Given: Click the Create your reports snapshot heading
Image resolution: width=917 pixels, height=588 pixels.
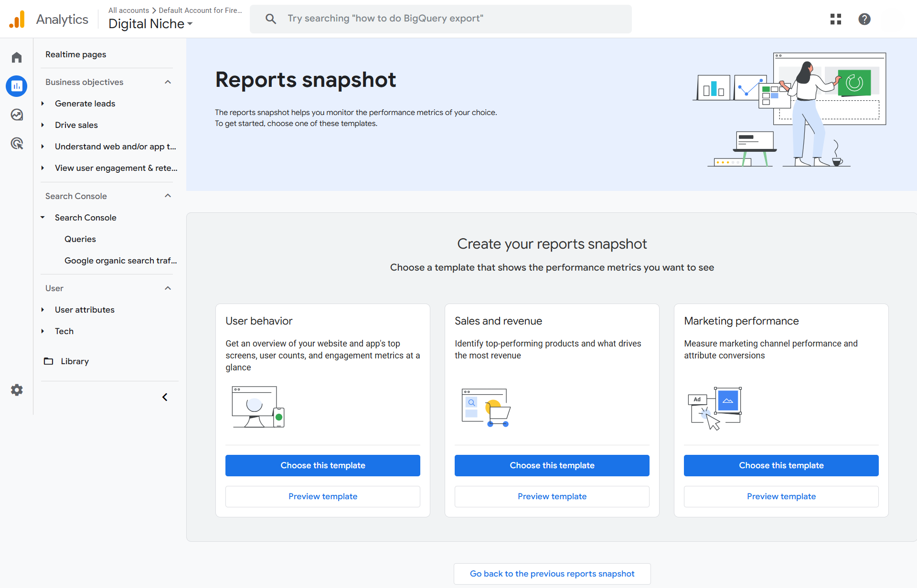Looking at the screenshot, I should pos(552,244).
